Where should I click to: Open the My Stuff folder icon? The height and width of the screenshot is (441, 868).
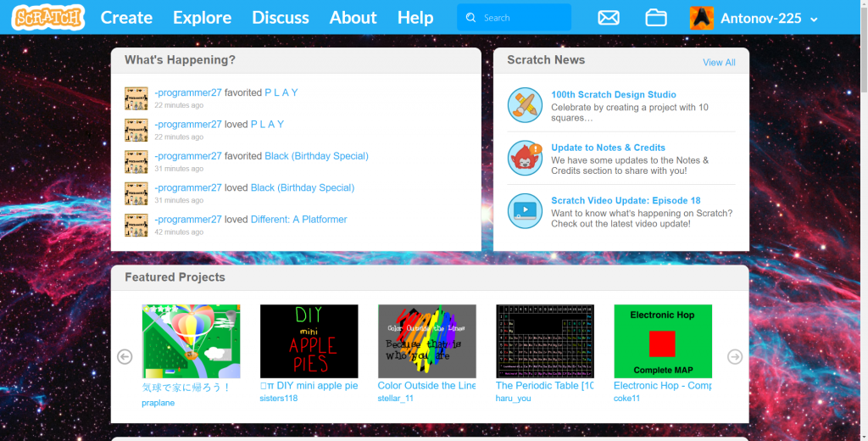click(656, 18)
